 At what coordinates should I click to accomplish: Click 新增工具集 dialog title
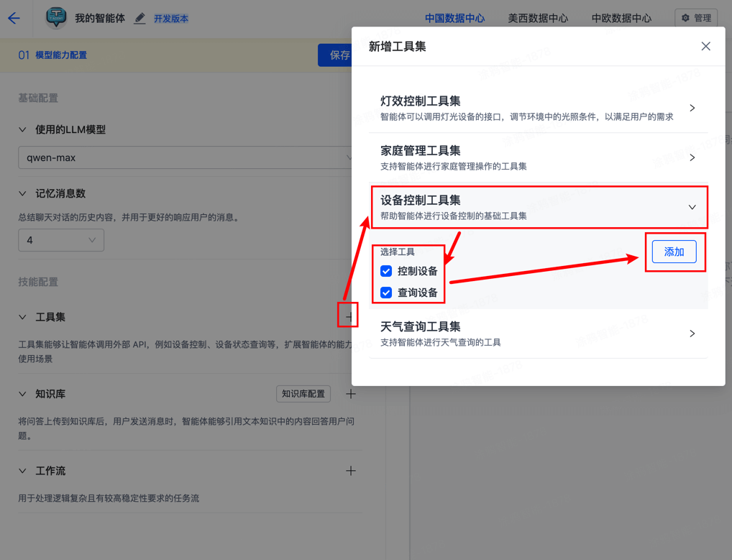point(397,46)
